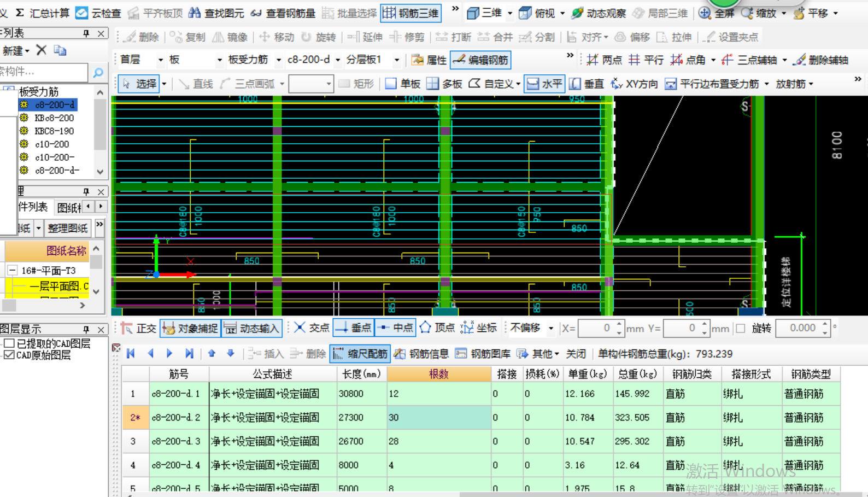
Task: Toggle 正交 orthogonal mode
Action: pyautogui.click(x=139, y=328)
